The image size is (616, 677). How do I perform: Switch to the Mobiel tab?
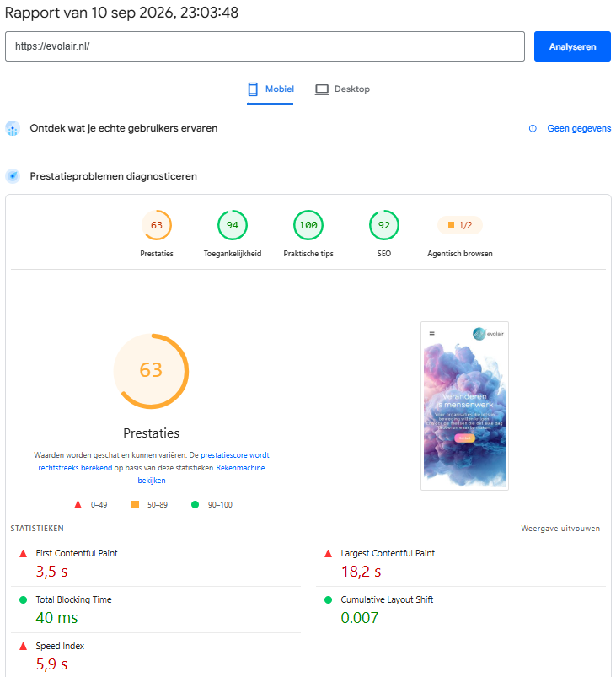tap(271, 89)
